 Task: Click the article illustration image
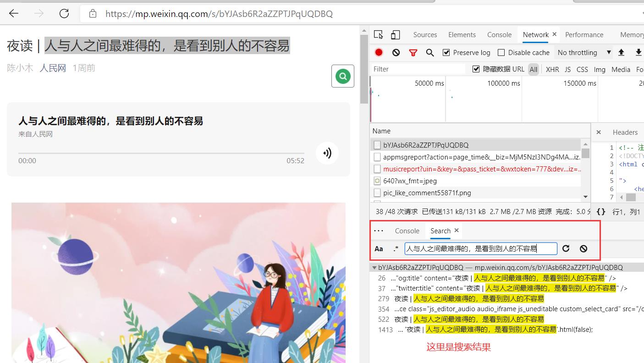tap(178, 282)
